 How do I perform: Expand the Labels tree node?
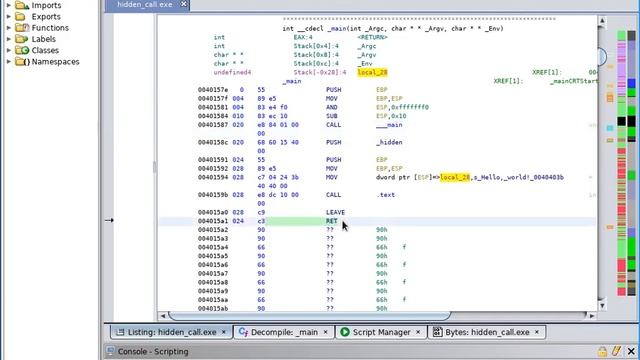(9, 39)
